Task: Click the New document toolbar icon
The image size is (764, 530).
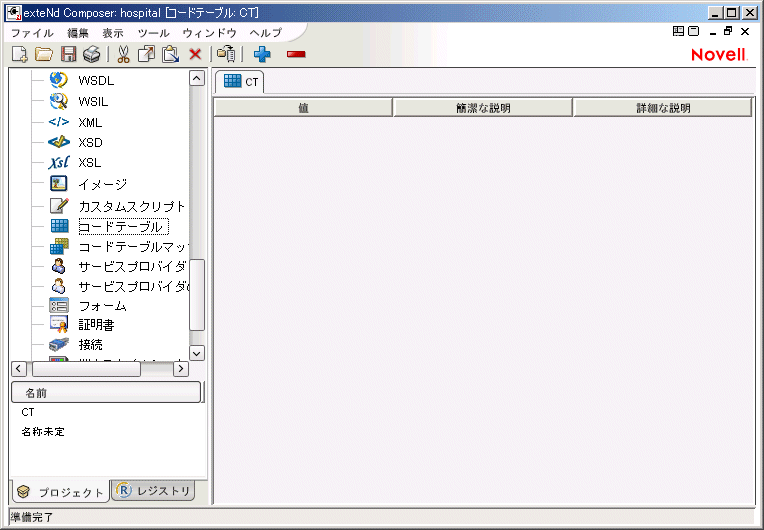Action: (19, 55)
